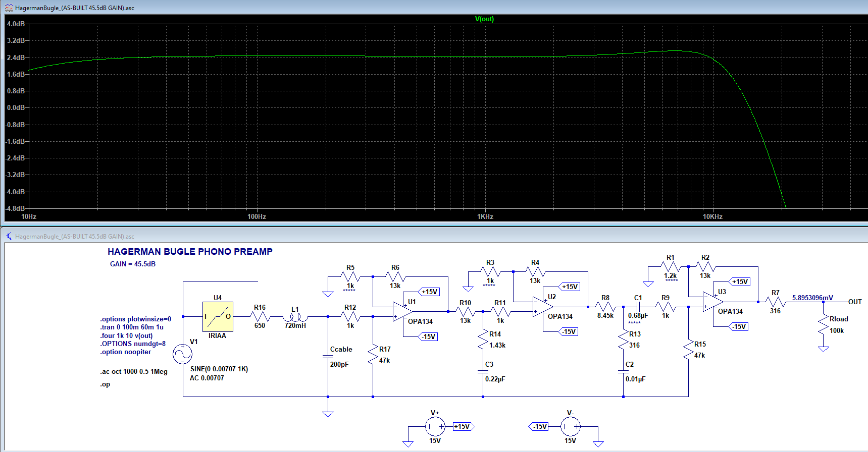Click the 1KHz frequency axis label
This screenshot has width=868, height=452.
pyautogui.click(x=485, y=216)
